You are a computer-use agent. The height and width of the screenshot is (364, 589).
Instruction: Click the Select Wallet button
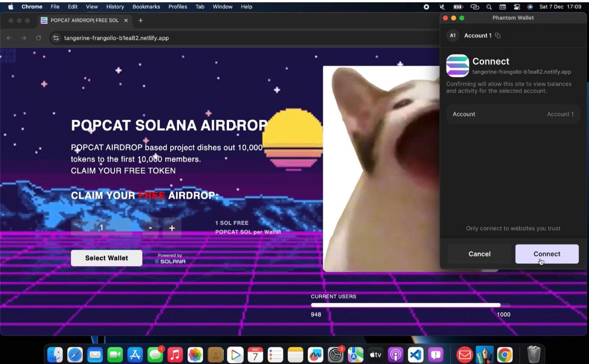click(106, 258)
